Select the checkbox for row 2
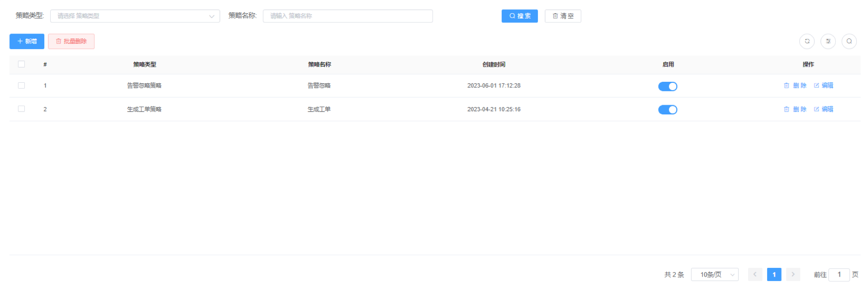This screenshot has height=299, width=868. point(21,109)
